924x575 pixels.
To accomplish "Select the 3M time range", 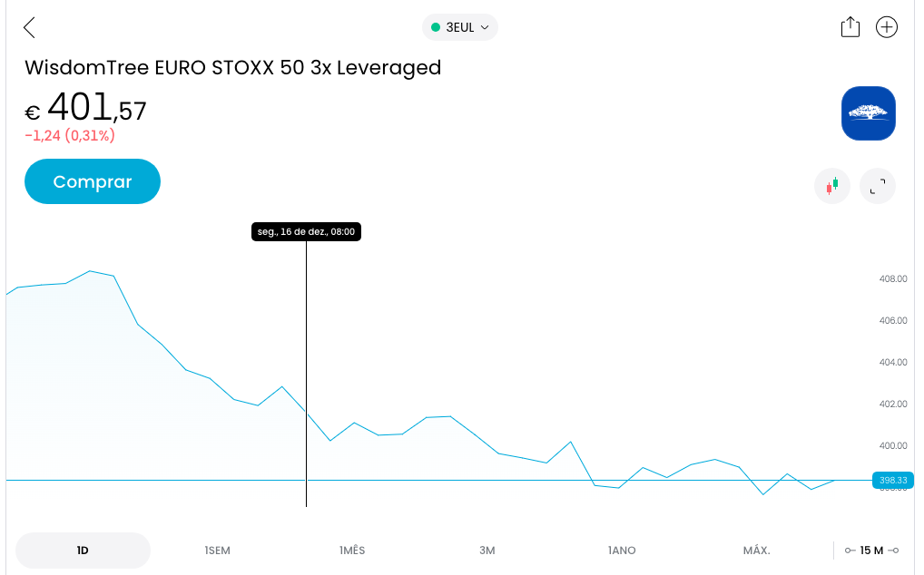I will click(x=487, y=551).
